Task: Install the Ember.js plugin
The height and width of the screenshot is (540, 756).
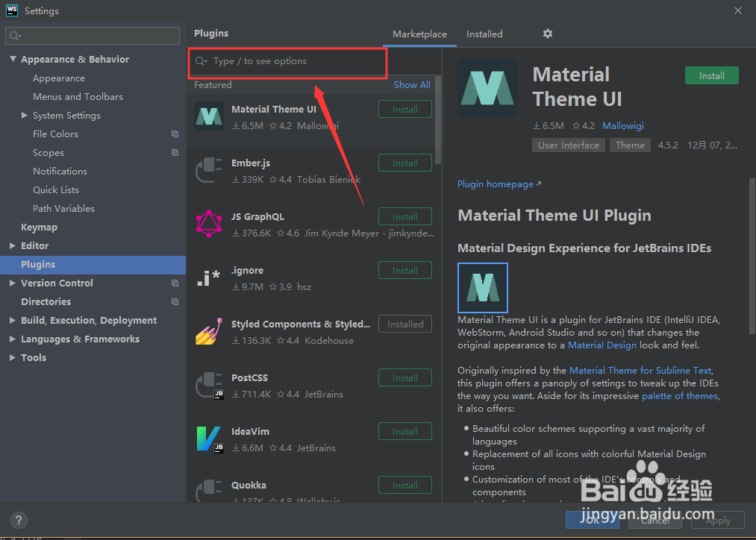Action: tap(405, 163)
